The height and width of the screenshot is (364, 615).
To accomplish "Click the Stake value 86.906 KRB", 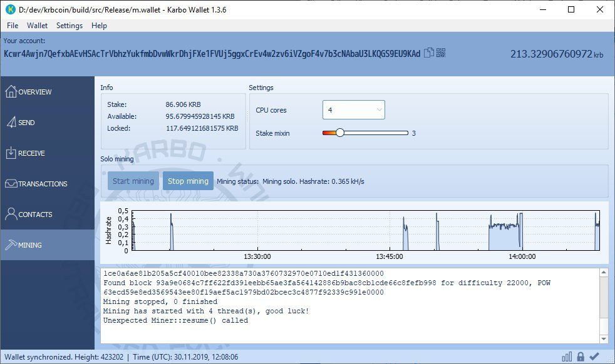I will [183, 104].
